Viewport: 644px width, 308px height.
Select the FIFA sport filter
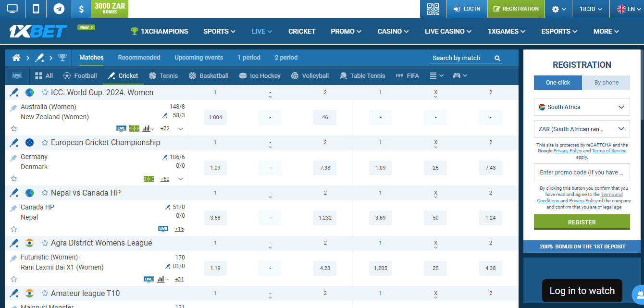coord(407,75)
